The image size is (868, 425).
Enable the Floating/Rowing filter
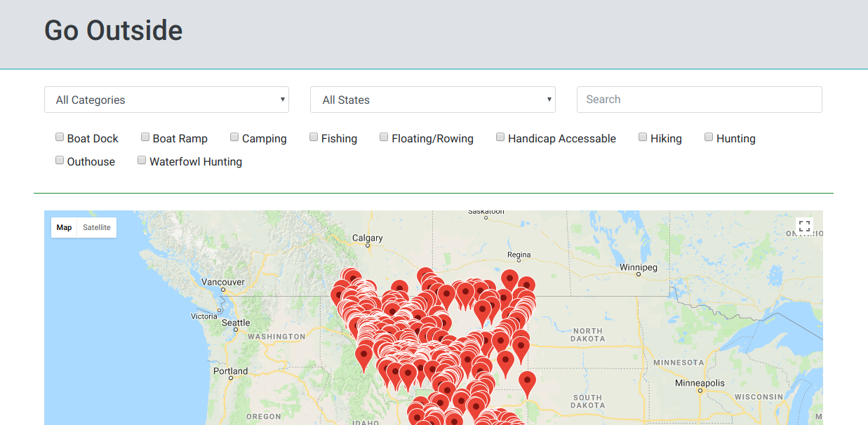(x=384, y=137)
